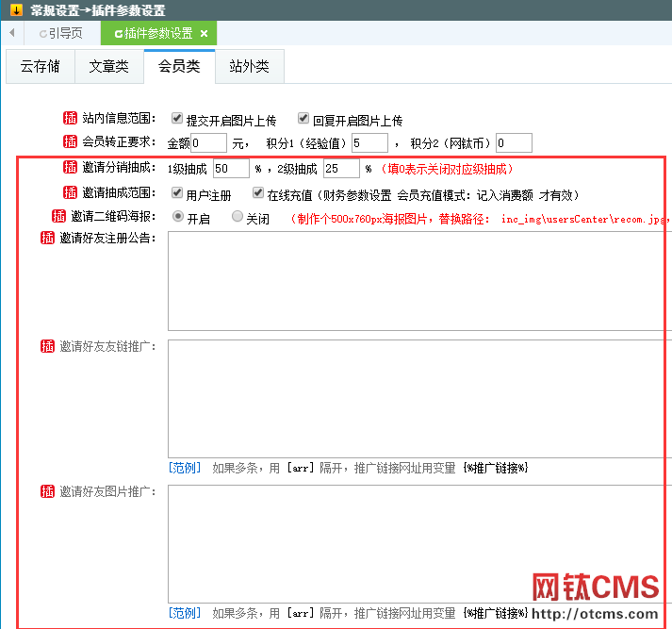The height and width of the screenshot is (629, 672).
Task: Switch to the 云存储 tab
Action: pos(41,66)
